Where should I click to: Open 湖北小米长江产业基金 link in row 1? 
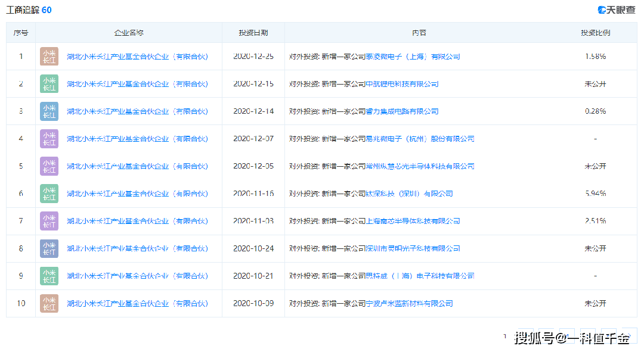(x=137, y=57)
